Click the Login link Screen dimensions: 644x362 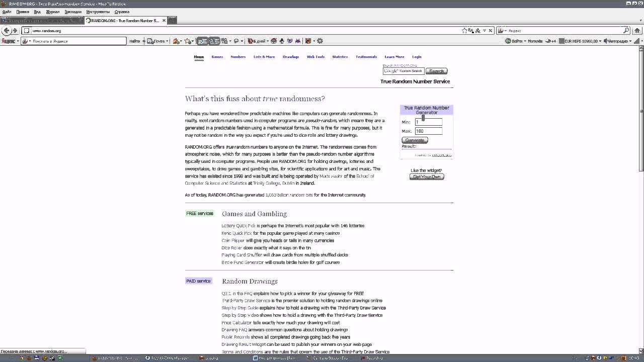pyautogui.click(x=417, y=57)
